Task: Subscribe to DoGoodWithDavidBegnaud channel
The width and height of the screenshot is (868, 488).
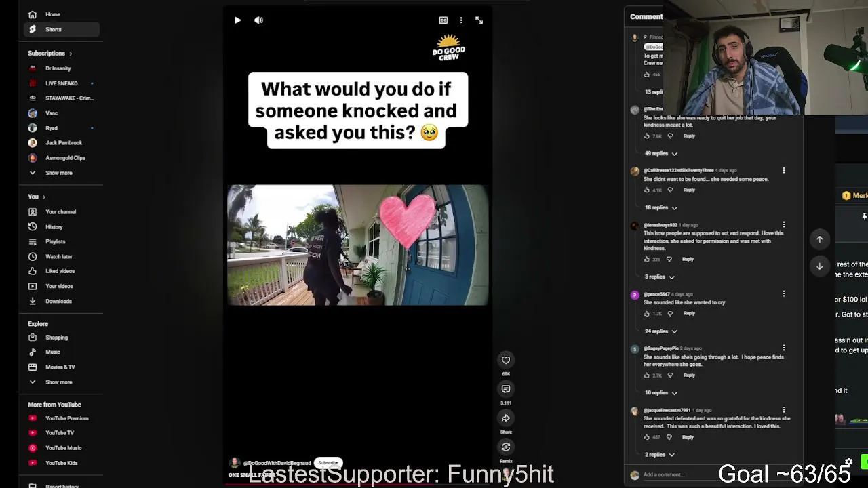Action: coord(328,463)
